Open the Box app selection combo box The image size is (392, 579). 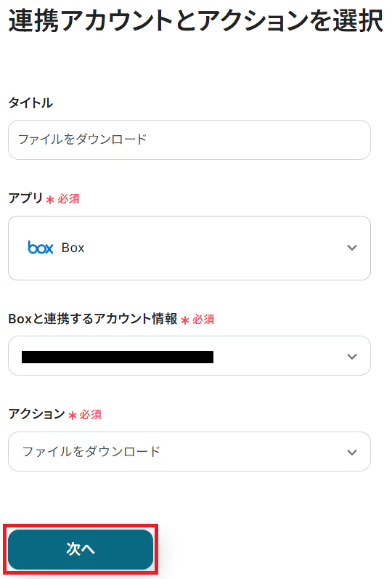(189, 248)
